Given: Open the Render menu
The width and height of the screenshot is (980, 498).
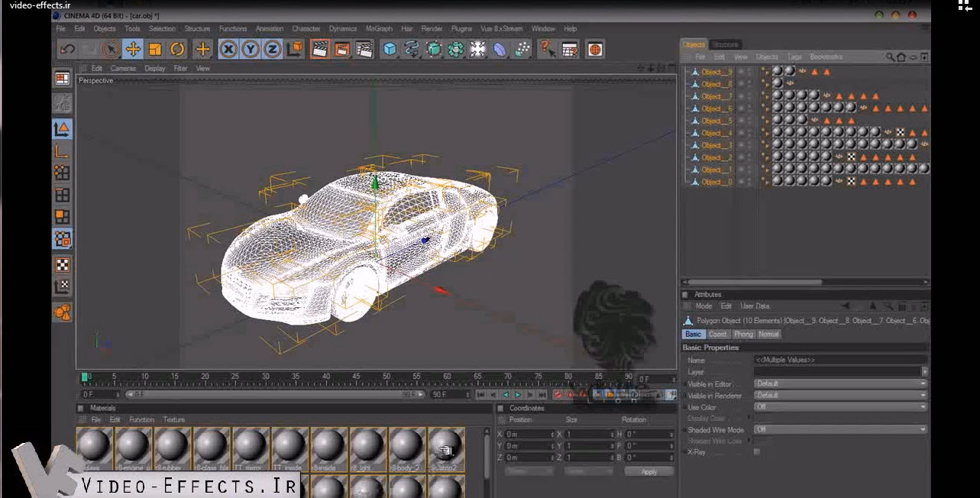Looking at the screenshot, I should [x=432, y=29].
